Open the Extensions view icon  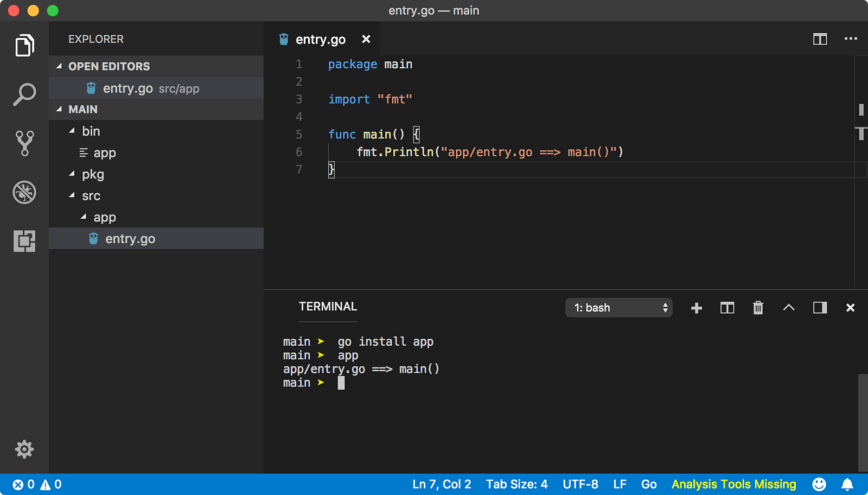(x=24, y=241)
